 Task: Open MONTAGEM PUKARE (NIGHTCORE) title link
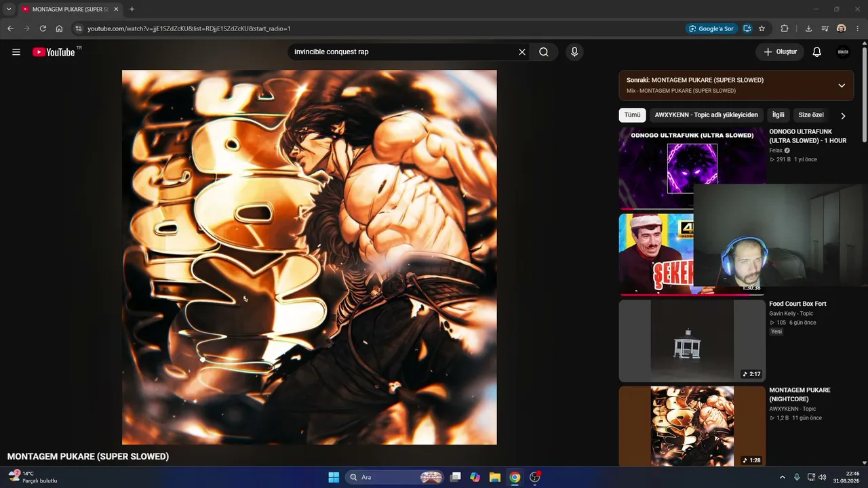(x=800, y=394)
